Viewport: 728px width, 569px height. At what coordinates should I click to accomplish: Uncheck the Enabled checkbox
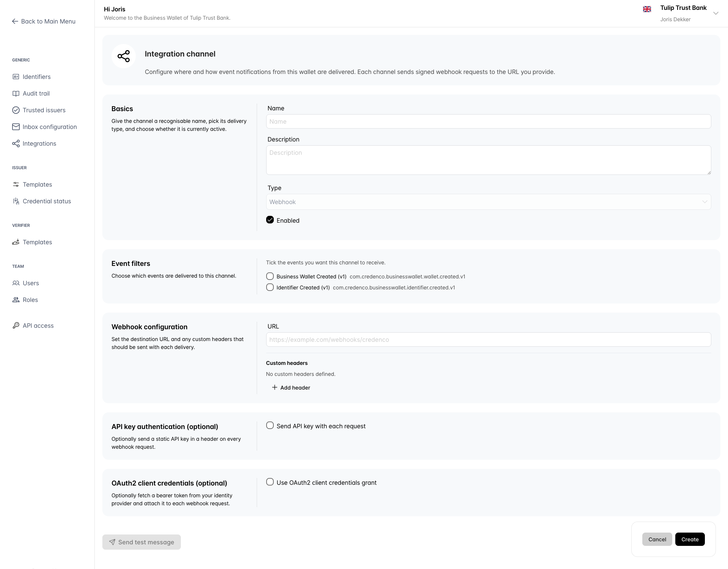[x=270, y=220]
